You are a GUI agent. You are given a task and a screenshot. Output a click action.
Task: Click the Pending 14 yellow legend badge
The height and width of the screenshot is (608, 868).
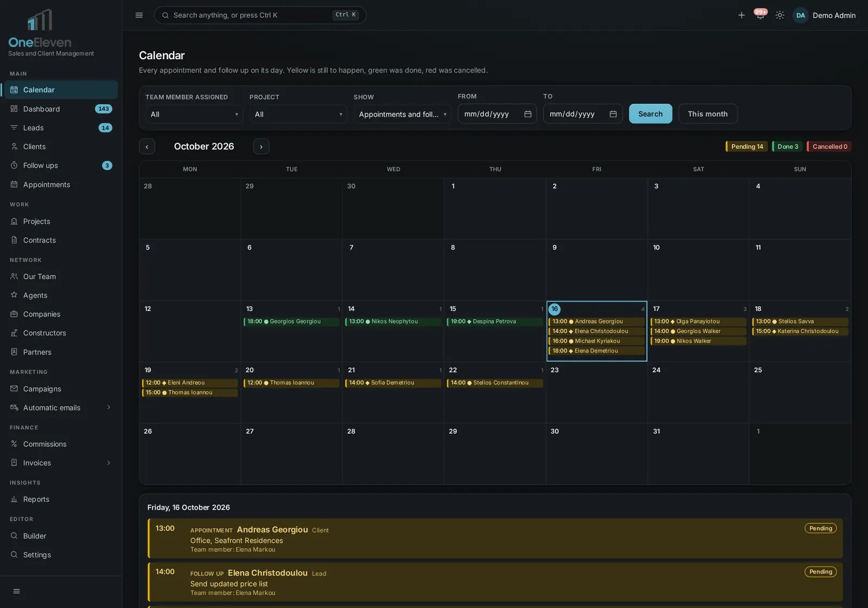click(x=746, y=147)
